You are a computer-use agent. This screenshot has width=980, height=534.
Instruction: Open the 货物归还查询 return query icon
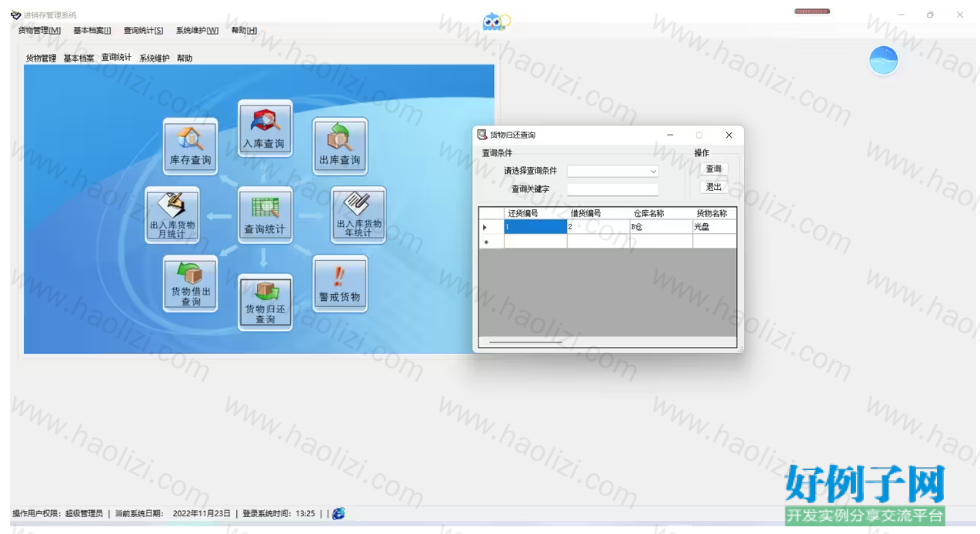coord(265,302)
